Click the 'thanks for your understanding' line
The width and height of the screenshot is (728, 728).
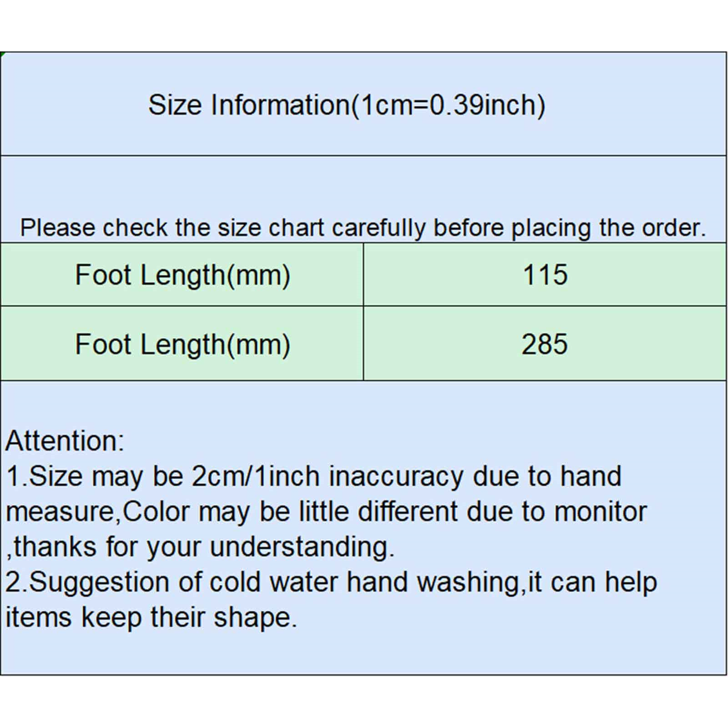pyautogui.click(x=200, y=546)
